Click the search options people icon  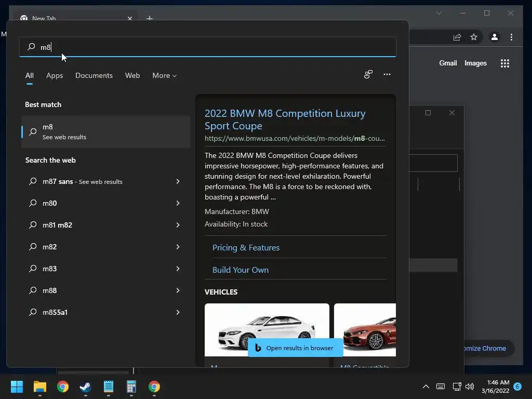[368, 74]
